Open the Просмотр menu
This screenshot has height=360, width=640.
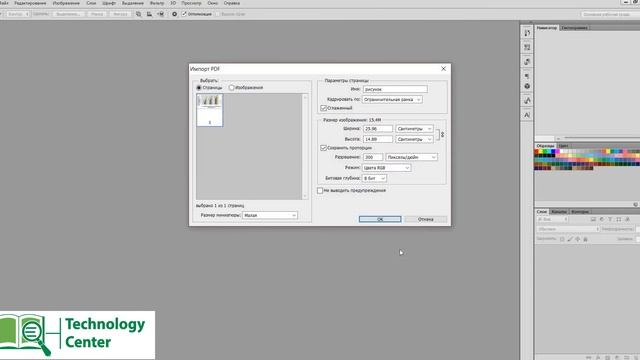191,3
